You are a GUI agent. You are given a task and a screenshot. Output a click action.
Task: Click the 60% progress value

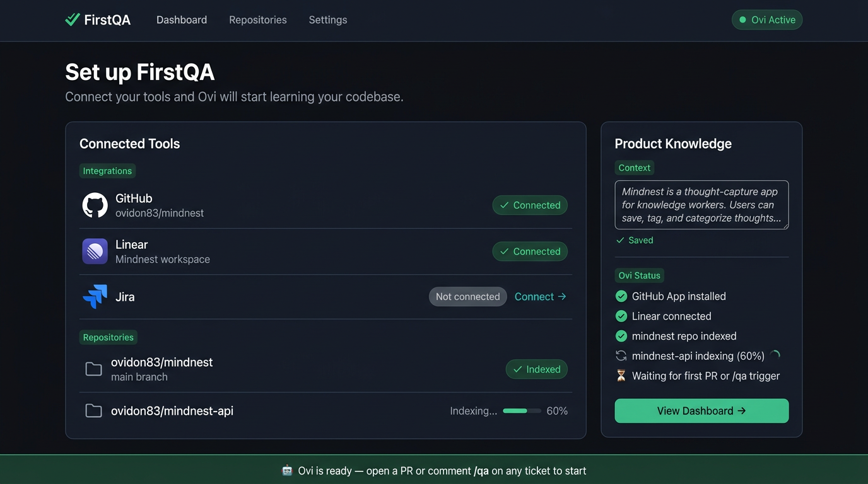[557, 411]
